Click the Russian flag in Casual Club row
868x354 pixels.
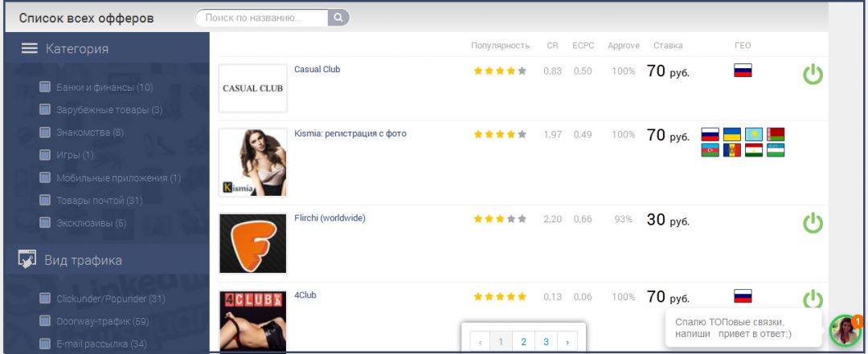pyautogui.click(x=743, y=71)
